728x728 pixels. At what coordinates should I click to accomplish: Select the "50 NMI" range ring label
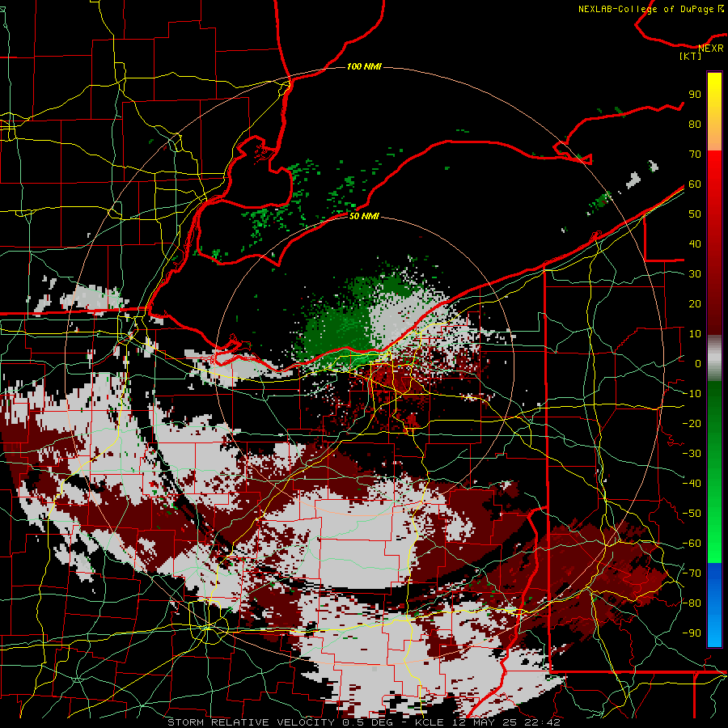coord(363,216)
